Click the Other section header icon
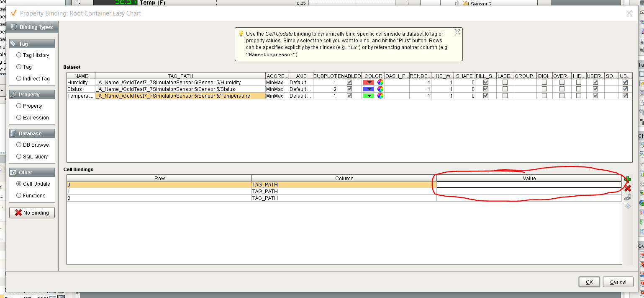 pos(13,172)
